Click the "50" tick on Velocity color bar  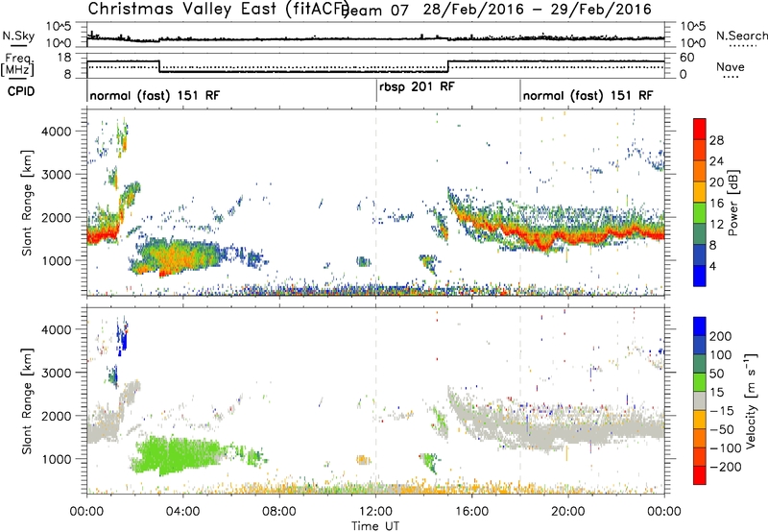point(716,374)
